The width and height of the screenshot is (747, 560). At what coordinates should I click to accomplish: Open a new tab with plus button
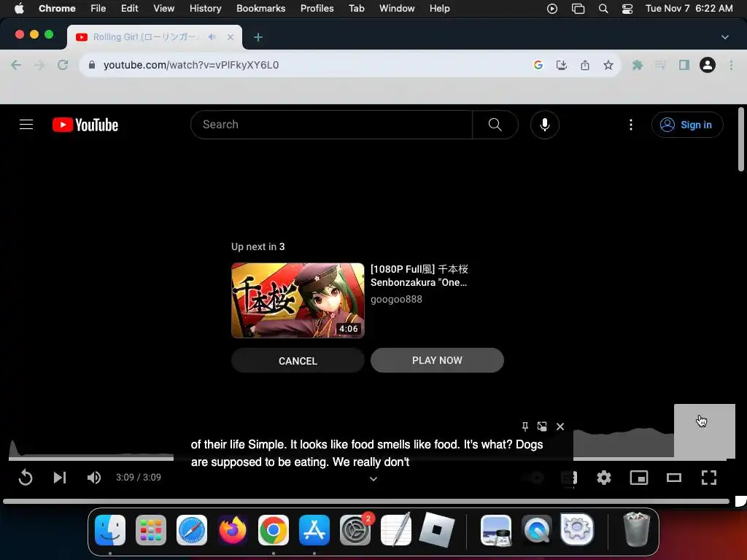click(258, 37)
